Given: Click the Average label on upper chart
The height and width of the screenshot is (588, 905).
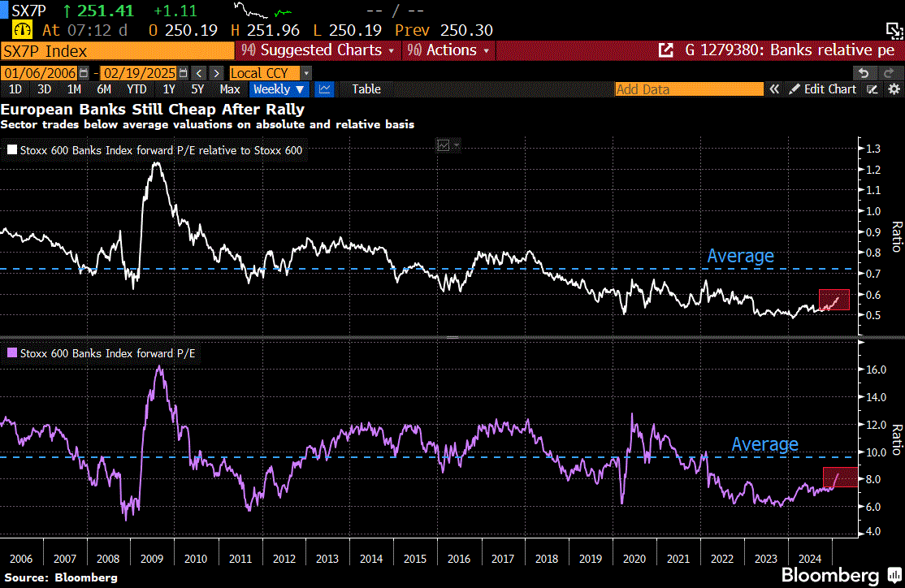Looking at the screenshot, I should pyautogui.click(x=741, y=256).
